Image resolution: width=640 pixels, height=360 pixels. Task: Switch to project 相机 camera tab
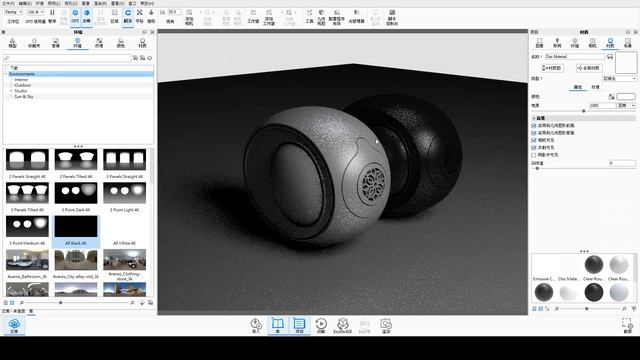[x=592, y=43]
